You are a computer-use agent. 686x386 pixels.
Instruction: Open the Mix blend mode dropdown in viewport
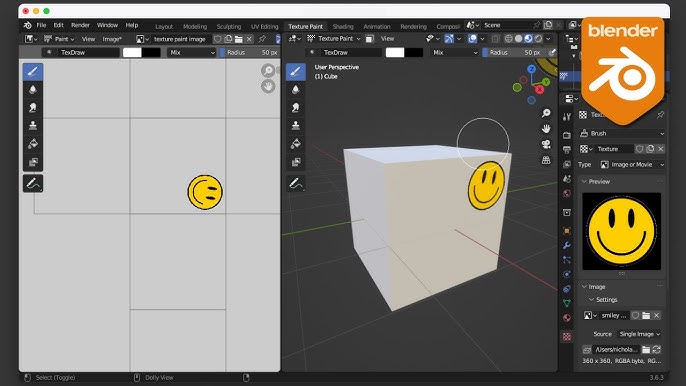[455, 53]
